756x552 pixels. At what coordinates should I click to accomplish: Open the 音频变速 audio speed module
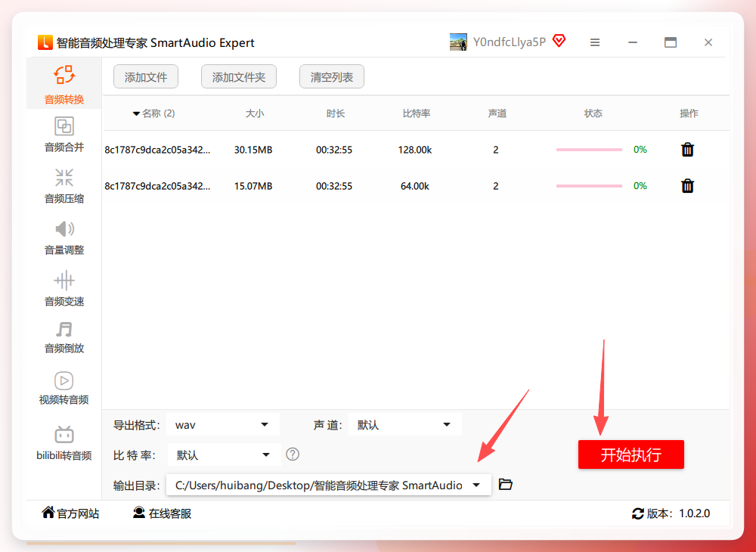tap(64, 289)
